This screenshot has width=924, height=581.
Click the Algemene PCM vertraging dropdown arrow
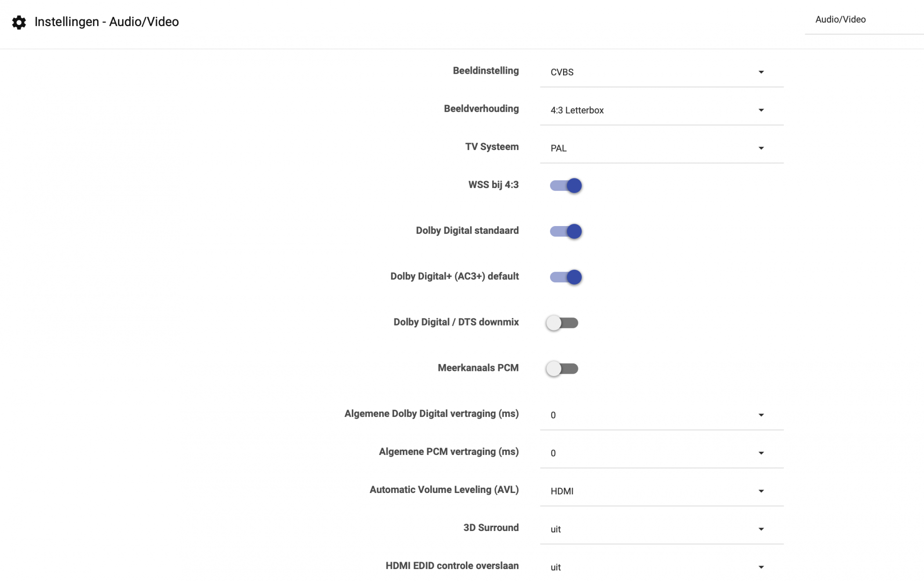[761, 453]
